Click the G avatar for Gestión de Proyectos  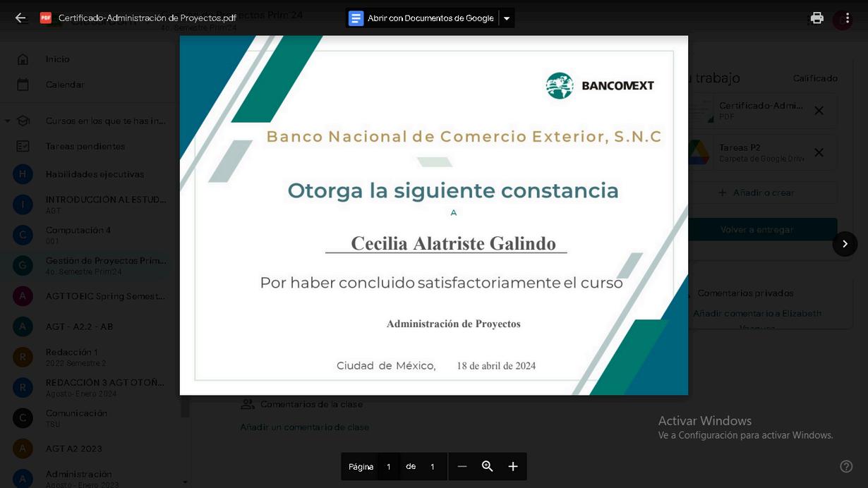[x=23, y=265]
